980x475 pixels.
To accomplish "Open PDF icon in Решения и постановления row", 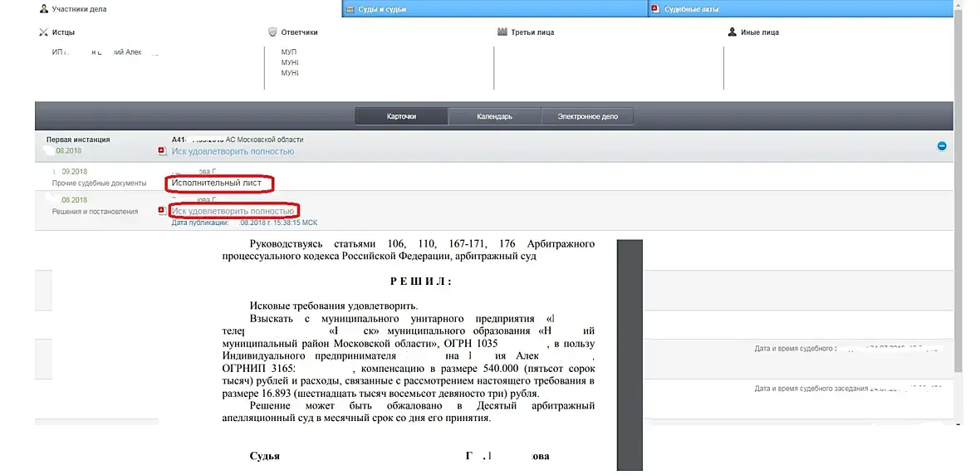I will (162, 211).
